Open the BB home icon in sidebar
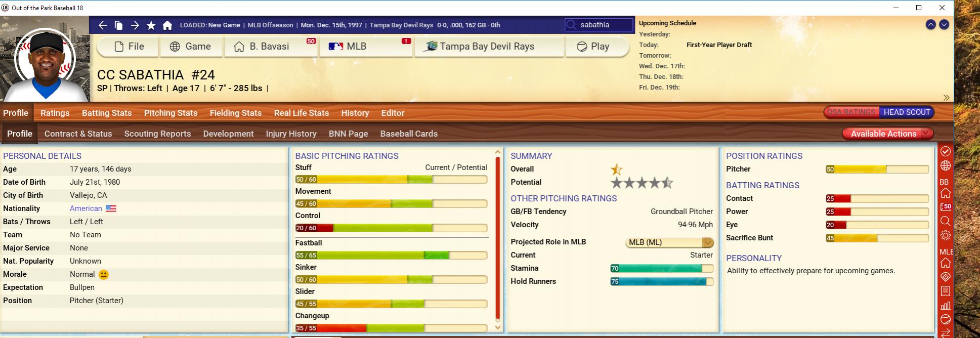The width and height of the screenshot is (980, 338). point(945,193)
